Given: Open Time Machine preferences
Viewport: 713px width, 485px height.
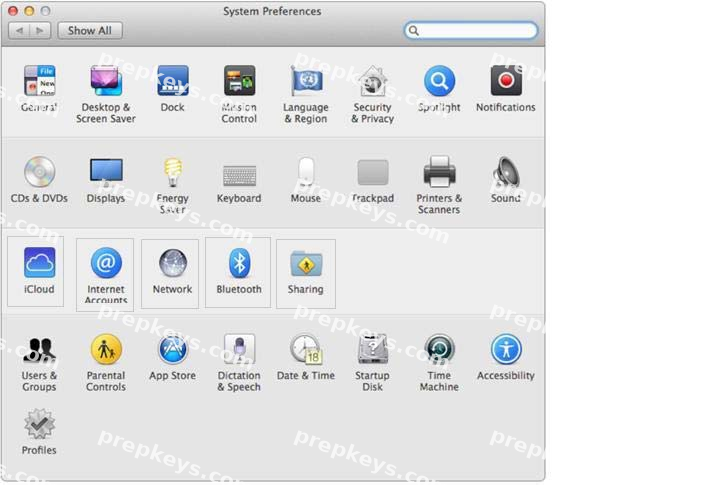Looking at the screenshot, I should click(x=439, y=363).
